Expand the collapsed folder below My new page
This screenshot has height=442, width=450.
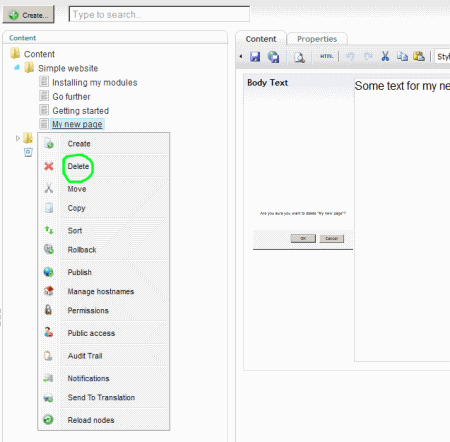[x=18, y=138]
